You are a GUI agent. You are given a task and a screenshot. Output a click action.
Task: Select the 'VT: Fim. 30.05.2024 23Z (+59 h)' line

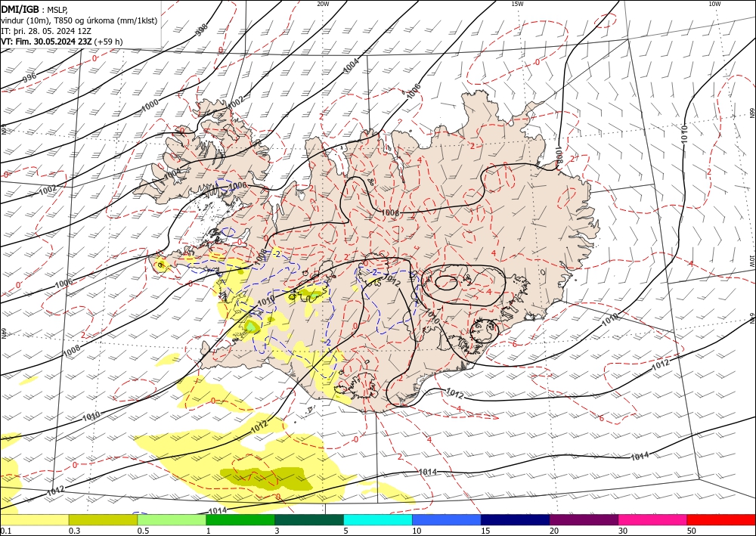pos(62,42)
